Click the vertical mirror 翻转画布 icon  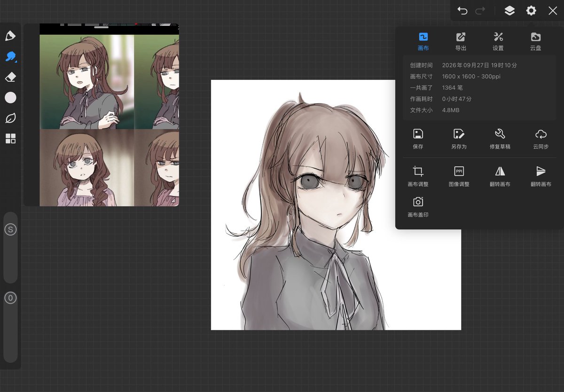click(x=541, y=171)
